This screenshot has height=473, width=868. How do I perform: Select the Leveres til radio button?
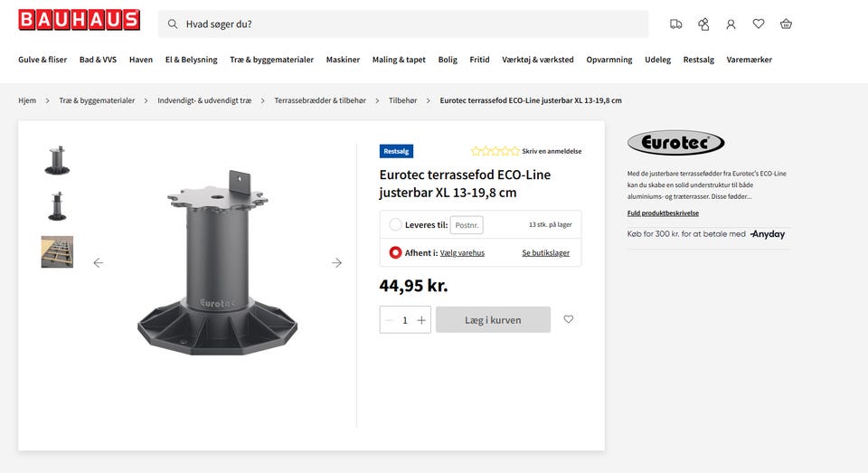pyautogui.click(x=395, y=225)
